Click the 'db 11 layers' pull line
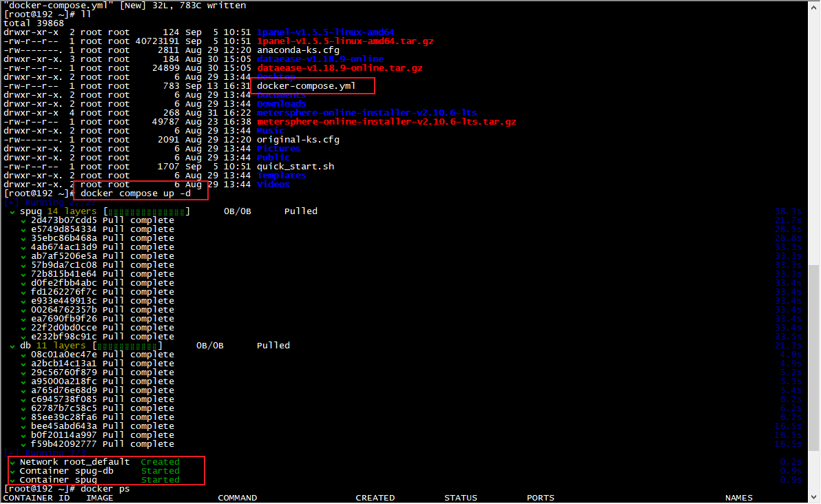 [149, 346]
